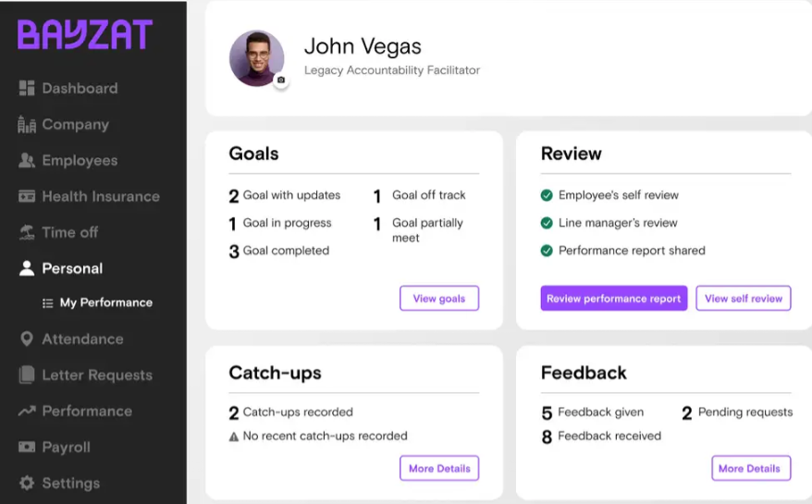Screen dimensions: 812x504
Task: Click the Performance report shared checkmark
Action: click(547, 251)
